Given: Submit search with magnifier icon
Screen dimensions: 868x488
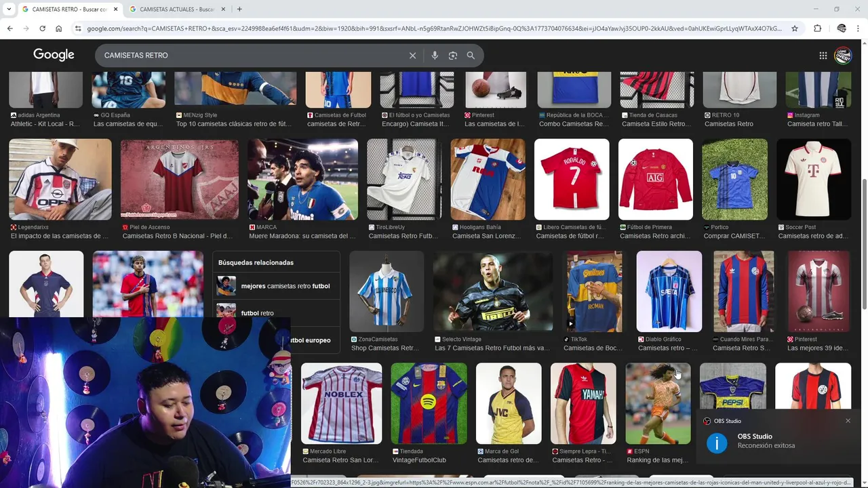Looking at the screenshot, I should click(x=471, y=56).
